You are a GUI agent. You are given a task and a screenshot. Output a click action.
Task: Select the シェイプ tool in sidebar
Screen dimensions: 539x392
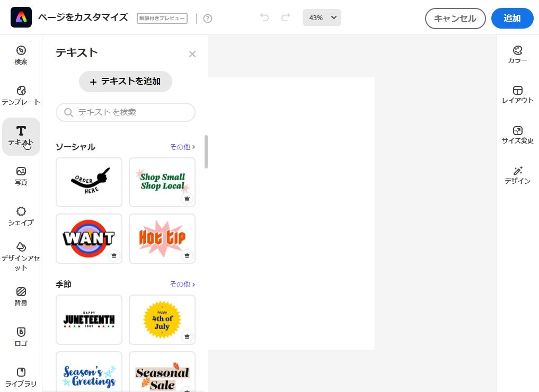[21, 216]
